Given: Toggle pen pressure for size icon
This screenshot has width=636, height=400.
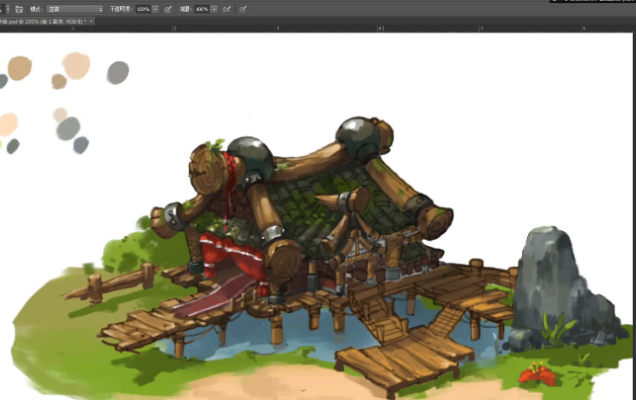Looking at the screenshot, I should [x=243, y=8].
